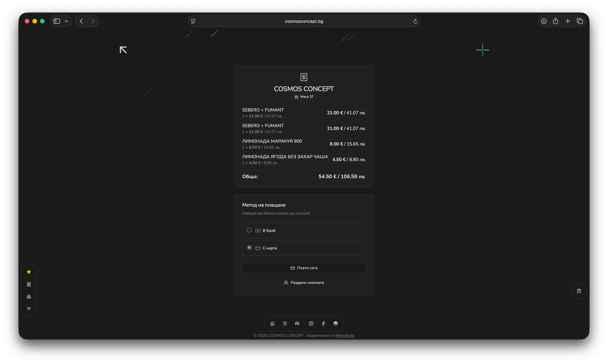This screenshot has width=608, height=364.
Task: Go forward to next page
Action: pyautogui.click(x=93, y=21)
